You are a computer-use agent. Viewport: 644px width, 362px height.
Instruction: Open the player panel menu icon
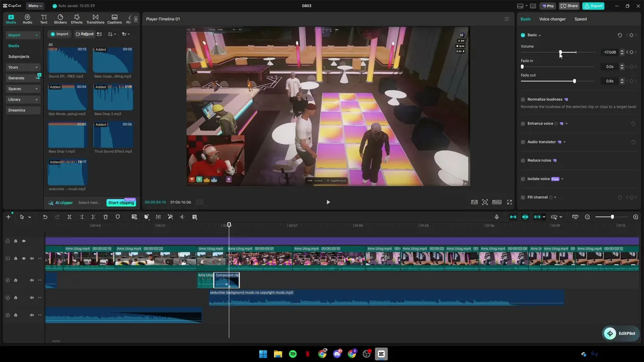tap(507, 19)
